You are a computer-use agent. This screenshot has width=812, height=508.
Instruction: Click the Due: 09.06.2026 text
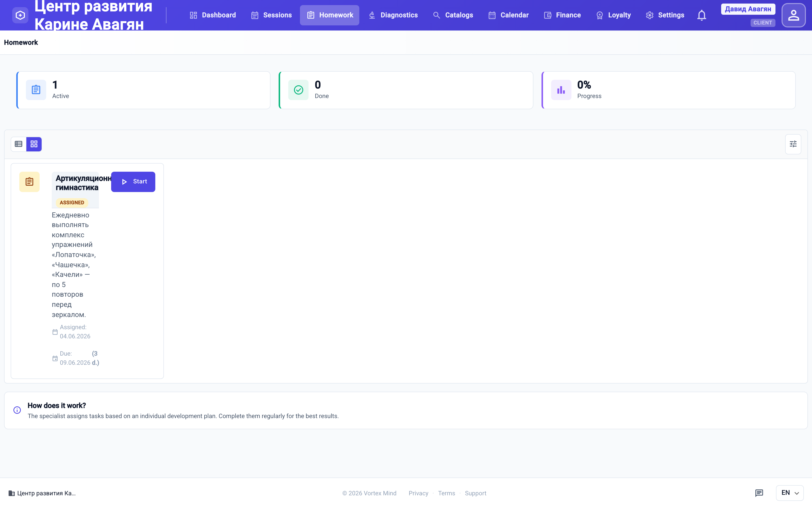click(75, 358)
